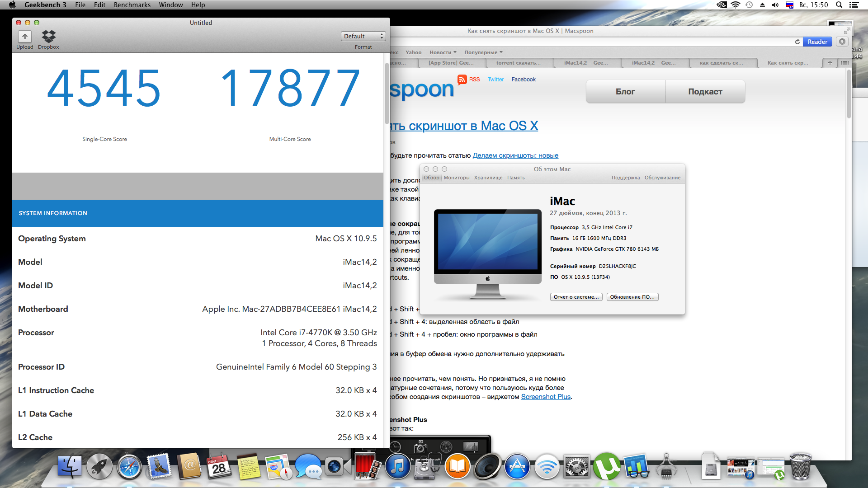Image resolution: width=868 pixels, height=488 pixels.
Task: Click the Geekbench results scrollbar
Action: tap(387, 93)
